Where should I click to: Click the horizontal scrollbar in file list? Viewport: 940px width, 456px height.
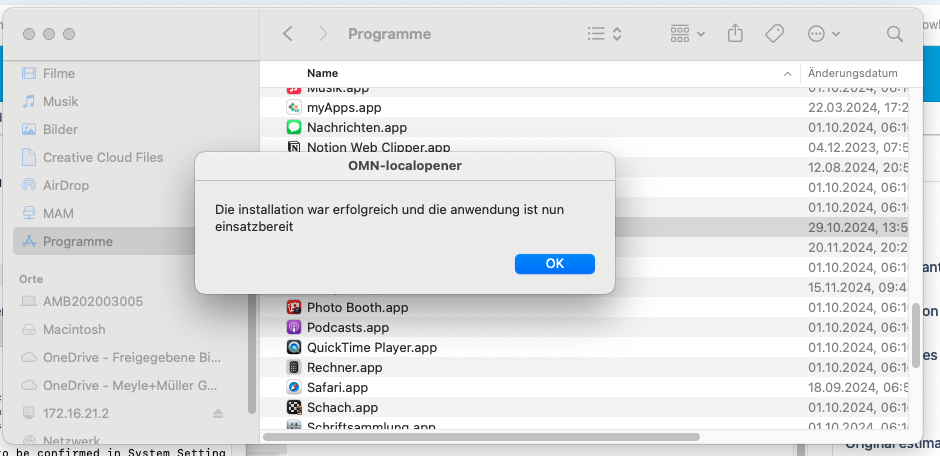[x=481, y=437]
